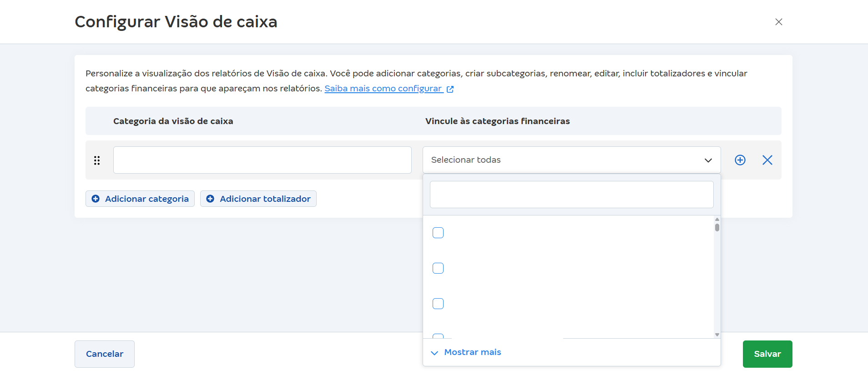Click the dropdown list scrollbar thumb
Image resolution: width=868 pixels, height=375 pixels.
[717, 227]
